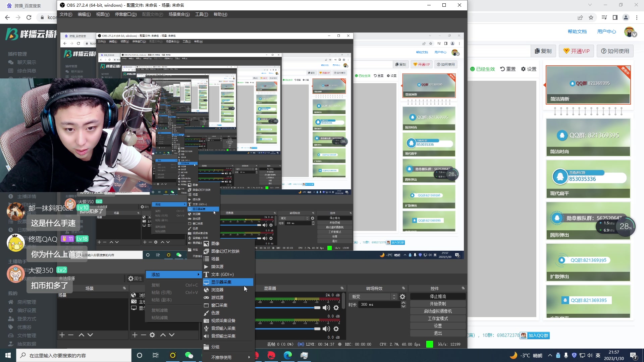Select the 简洁时尚 style thumbnail
The height and width of the screenshot is (362, 644).
point(588,137)
